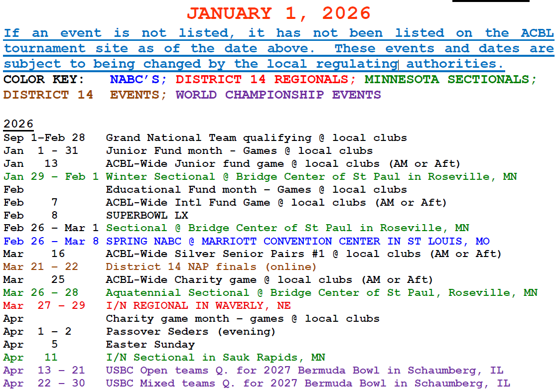This screenshot has width=555, height=392.
Task: Click the blue 'Feb 26 – Mar 8' date
Action: pos(51,241)
